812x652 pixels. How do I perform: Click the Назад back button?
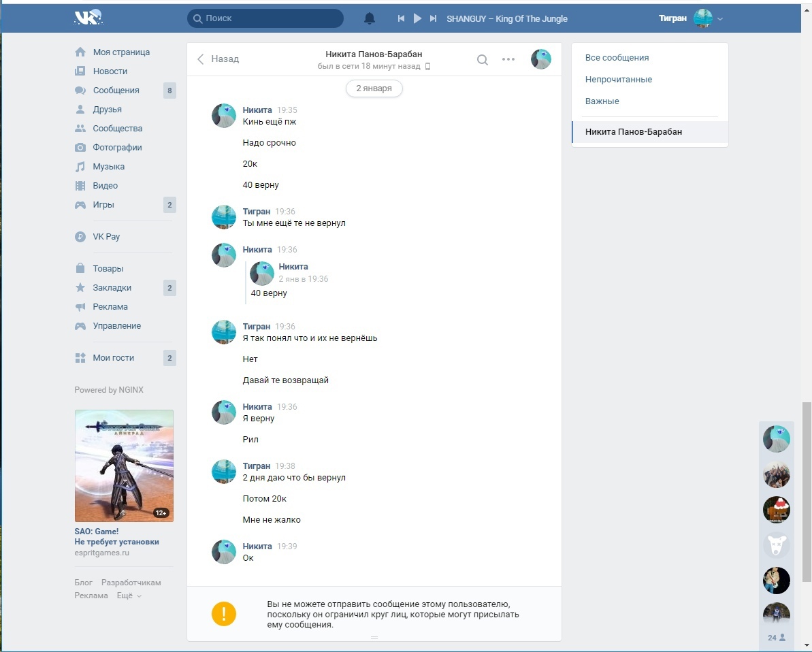(218, 59)
